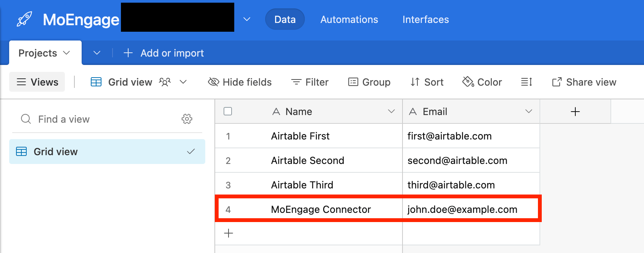Open the Grid view options chevron in the toolbar

pos(183,82)
